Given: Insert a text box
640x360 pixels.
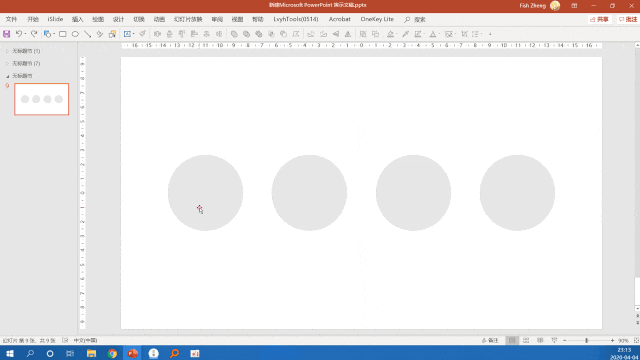Looking at the screenshot, I should pos(127,34).
